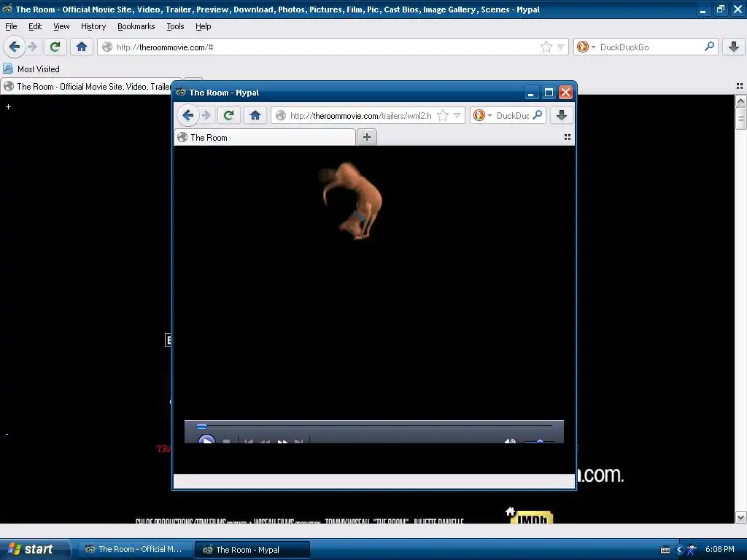The width and height of the screenshot is (747, 560).
Task: Select The Room tab in the popup
Action: pyautogui.click(x=264, y=138)
